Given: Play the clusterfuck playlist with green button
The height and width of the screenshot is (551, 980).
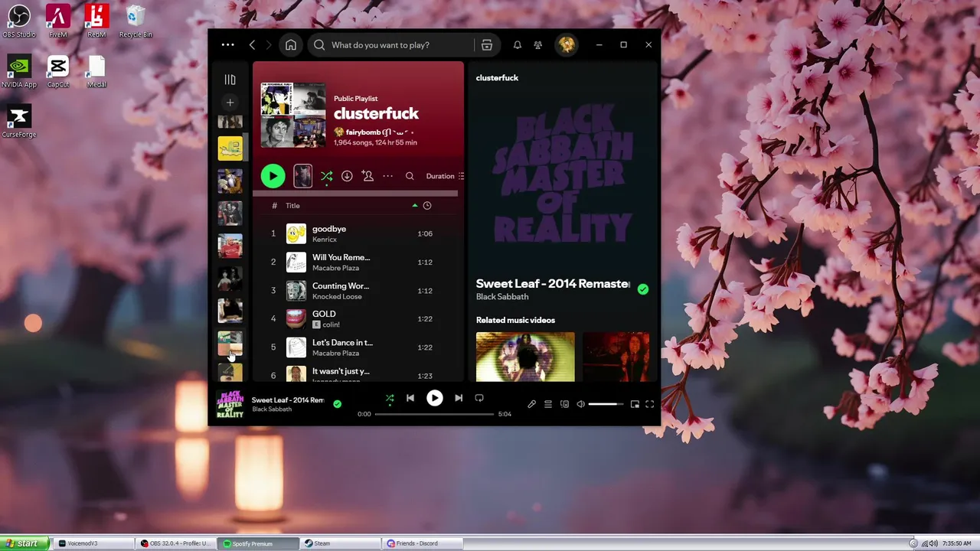Looking at the screenshot, I should click(273, 176).
